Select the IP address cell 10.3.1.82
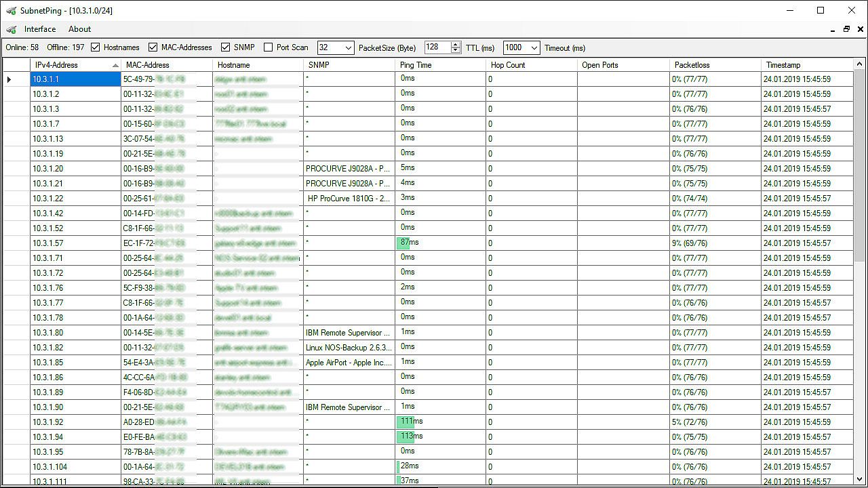 [75, 348]
